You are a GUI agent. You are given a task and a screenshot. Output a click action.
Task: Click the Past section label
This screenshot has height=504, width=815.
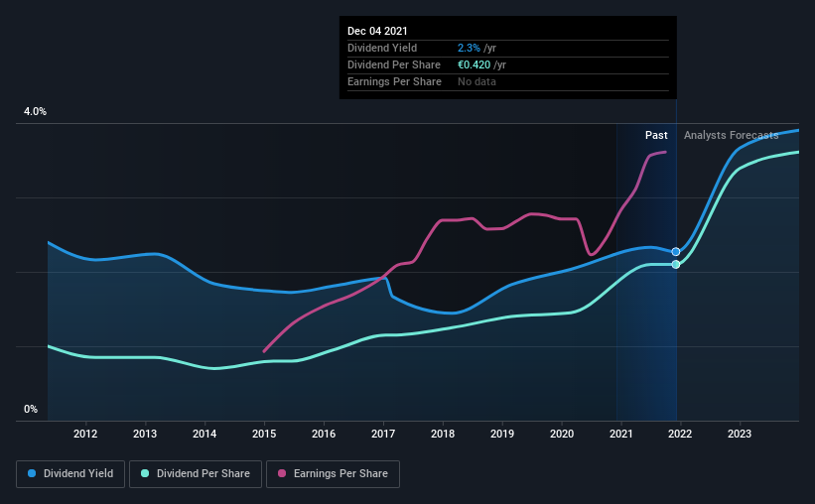656,135
